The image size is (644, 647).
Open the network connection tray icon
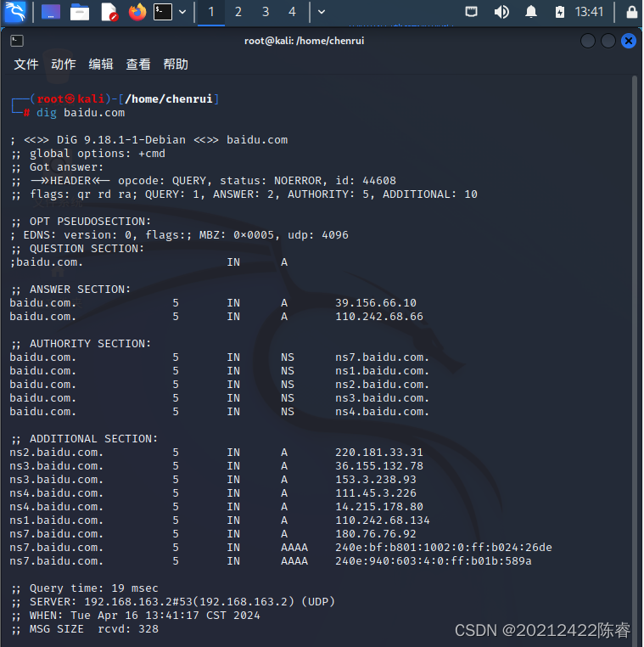pos(471,12)
